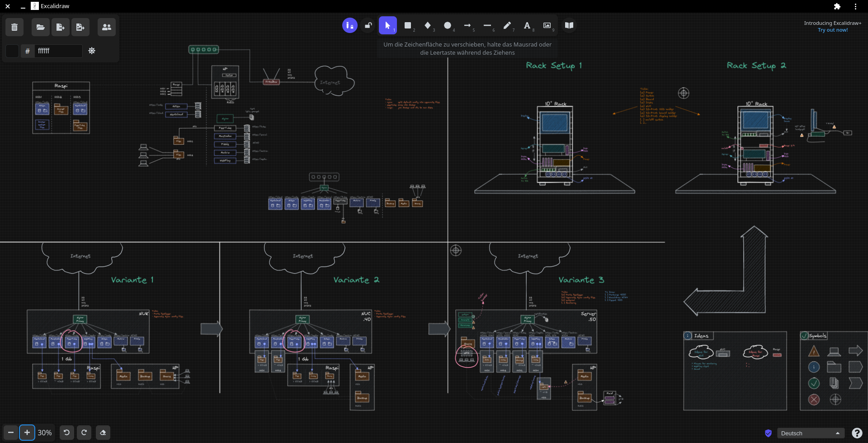Pick the Insert image tool
Screen dimensions: 868x443
(547, 25)
